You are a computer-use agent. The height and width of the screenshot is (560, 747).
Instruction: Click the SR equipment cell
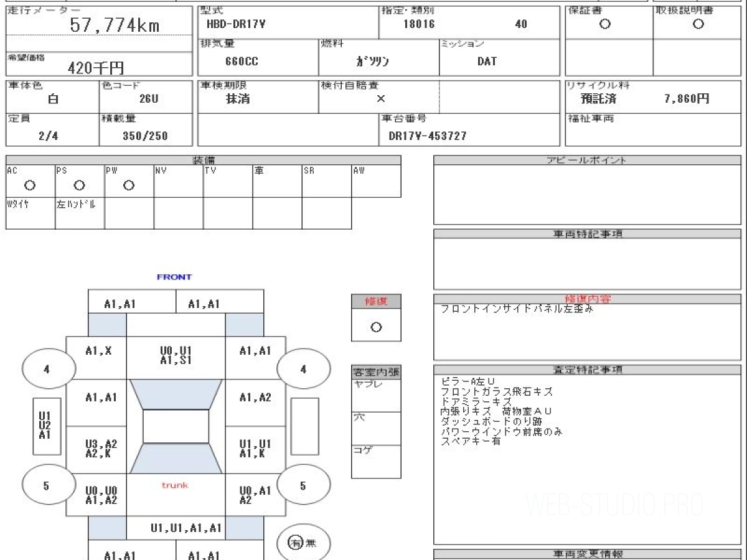pyautogui.click(x=327, y=181)
